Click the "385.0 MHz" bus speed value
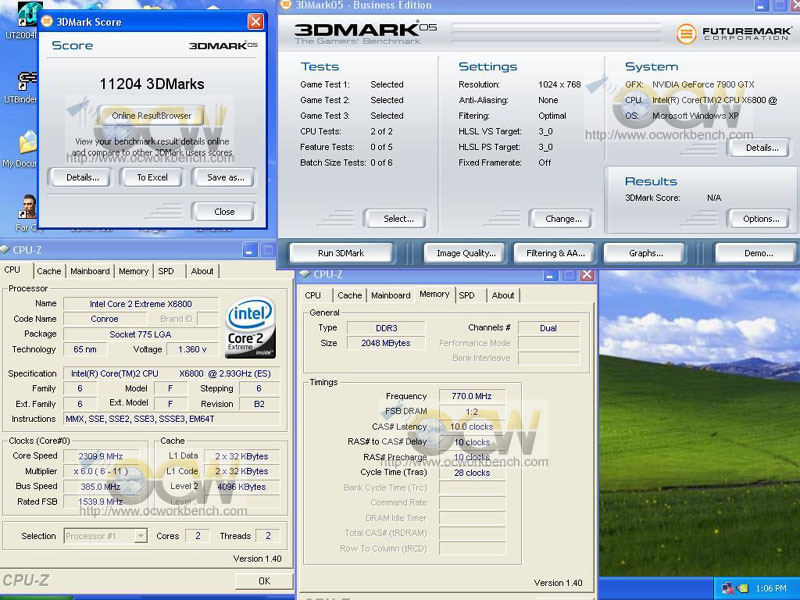This screenshot has height=600, width=800. 101,487
